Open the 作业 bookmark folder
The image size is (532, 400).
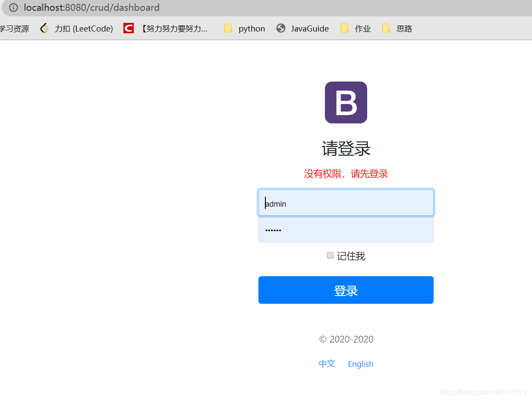(x=356, y=28)
